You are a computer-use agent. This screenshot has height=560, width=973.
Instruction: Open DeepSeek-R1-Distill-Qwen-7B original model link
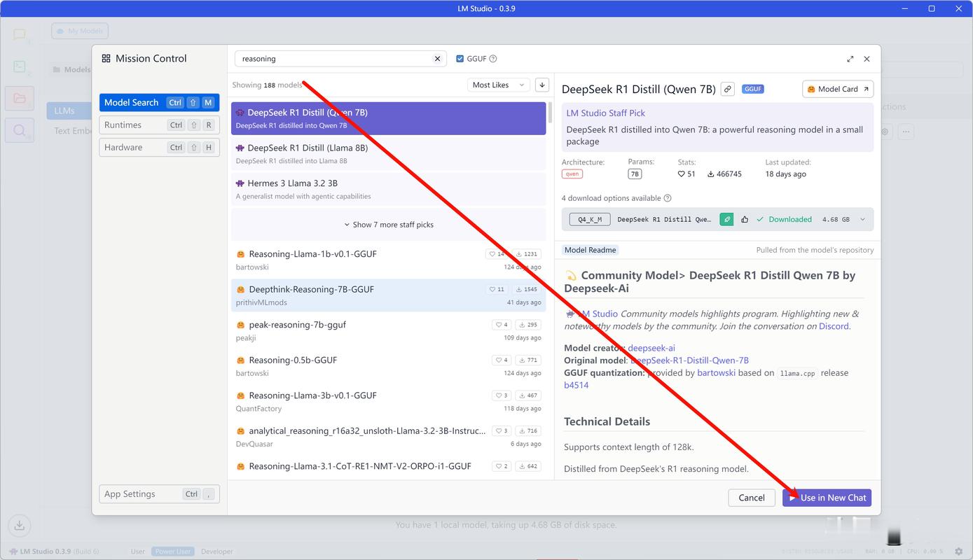(690, 360)
